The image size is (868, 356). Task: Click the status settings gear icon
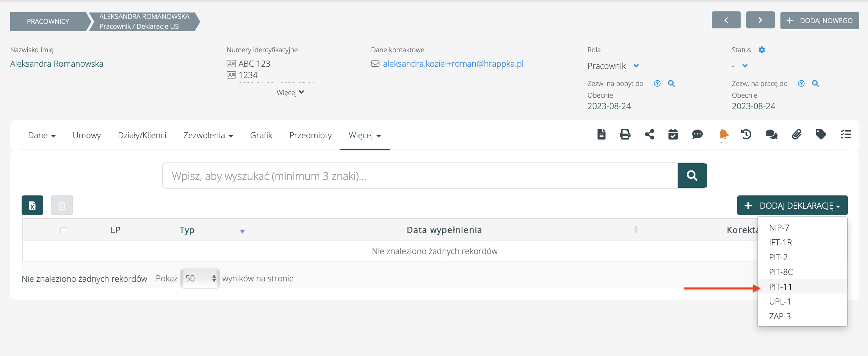point(761,50)
